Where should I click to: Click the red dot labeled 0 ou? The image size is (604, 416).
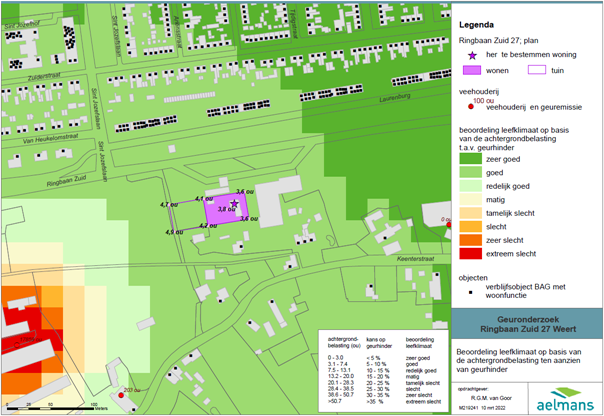[449, 225]
